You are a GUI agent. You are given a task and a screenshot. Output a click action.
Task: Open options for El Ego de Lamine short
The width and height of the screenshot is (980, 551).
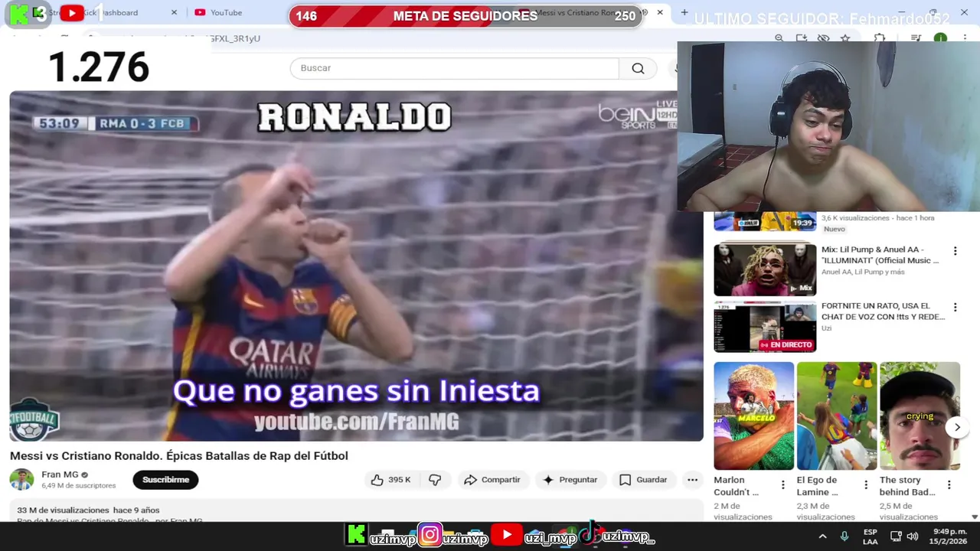pyautogui.click(x=866, y=485)
